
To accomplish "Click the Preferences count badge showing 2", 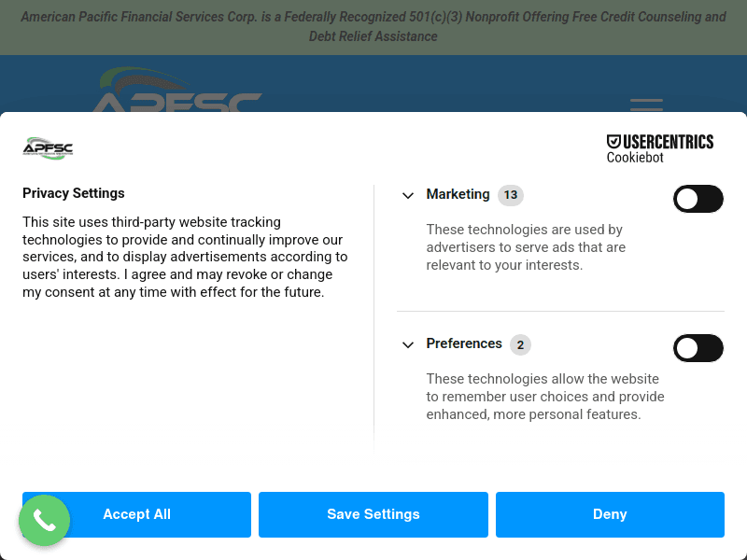I will click(x=520, y=344).
